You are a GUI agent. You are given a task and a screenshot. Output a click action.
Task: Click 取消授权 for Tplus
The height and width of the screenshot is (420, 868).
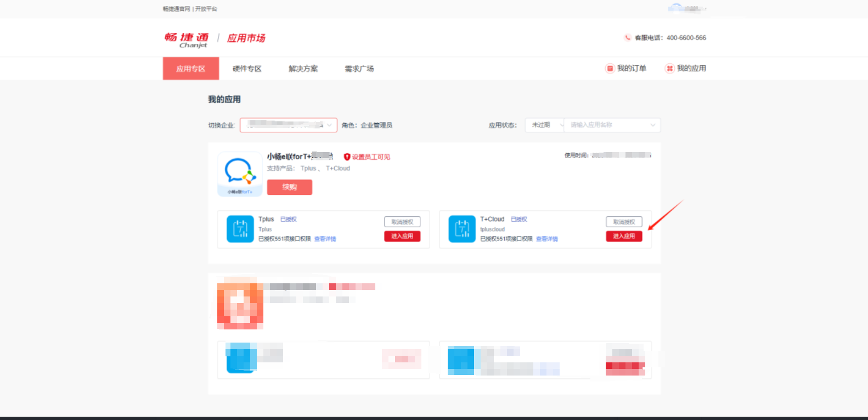tap(402, 222)
